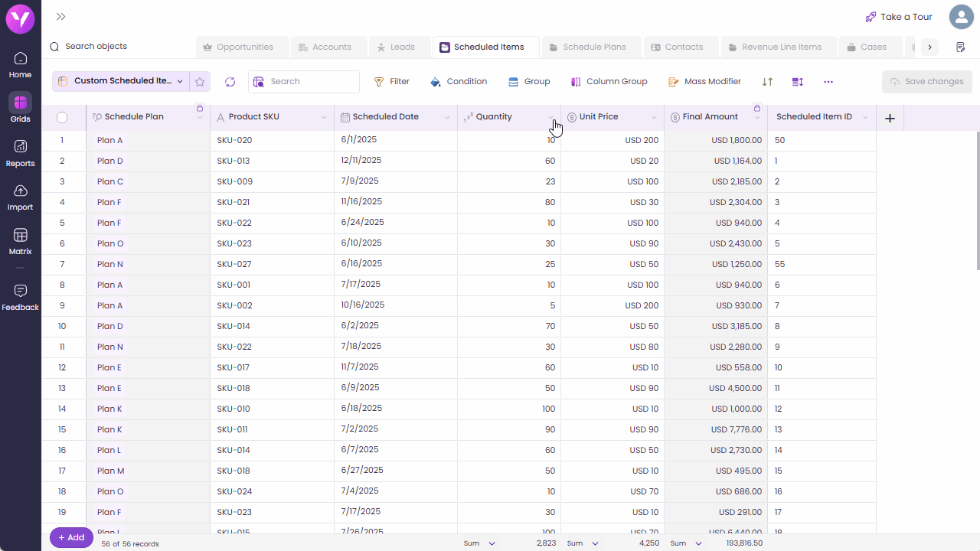
Task: Switch to the Accounts tab
Action: click(328, 47)
